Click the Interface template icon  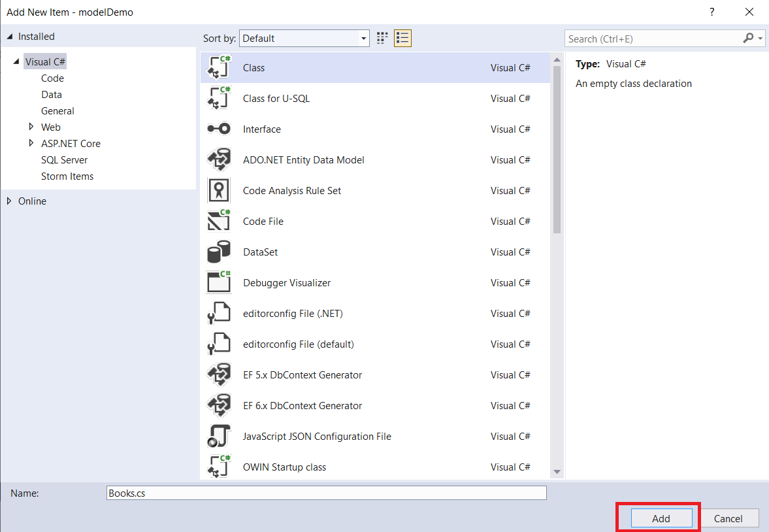tap(219, 129)
